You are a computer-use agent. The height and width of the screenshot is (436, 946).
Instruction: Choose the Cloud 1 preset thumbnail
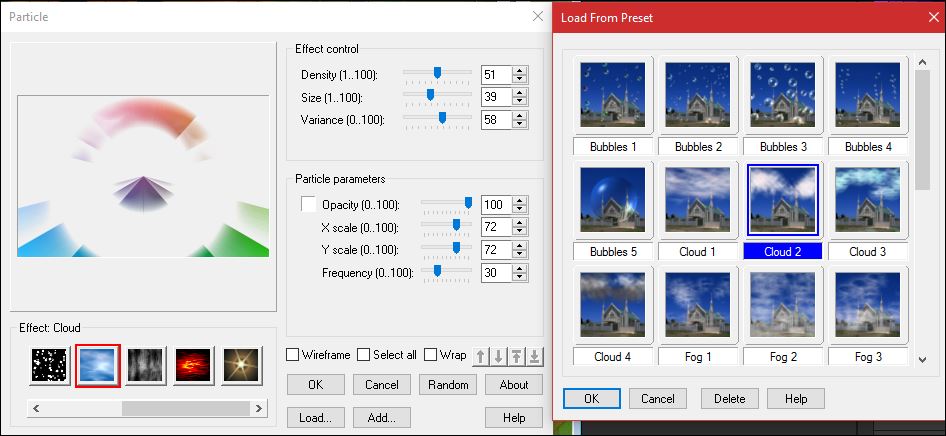(697, 200)
